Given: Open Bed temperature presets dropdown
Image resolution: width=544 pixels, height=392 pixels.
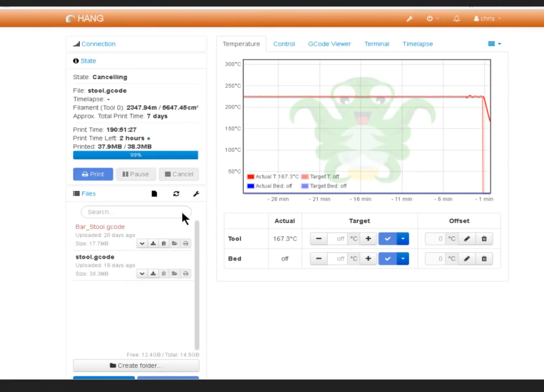Looking at the screenshot, I should (403, 259).
